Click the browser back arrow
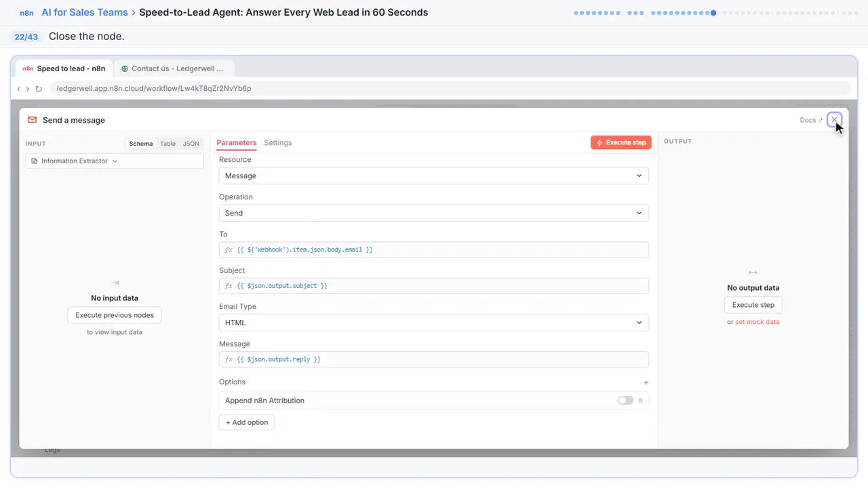 point(18,89)
